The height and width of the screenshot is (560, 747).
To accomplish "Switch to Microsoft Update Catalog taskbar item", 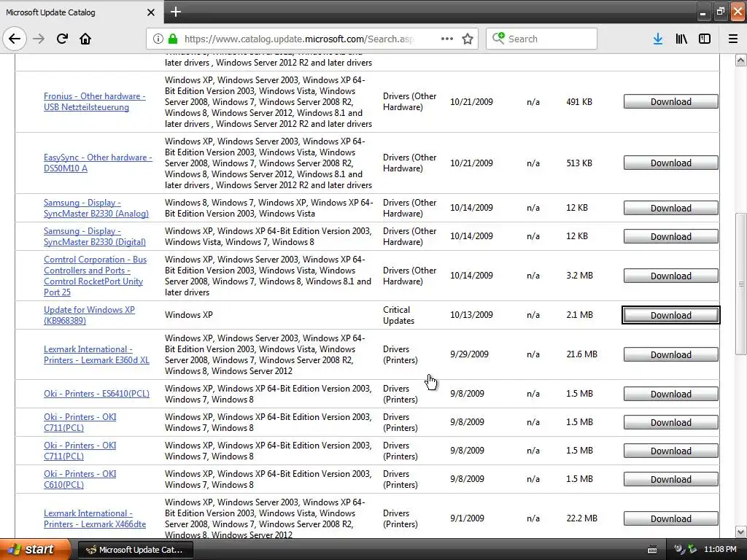I will click(135, 550).
